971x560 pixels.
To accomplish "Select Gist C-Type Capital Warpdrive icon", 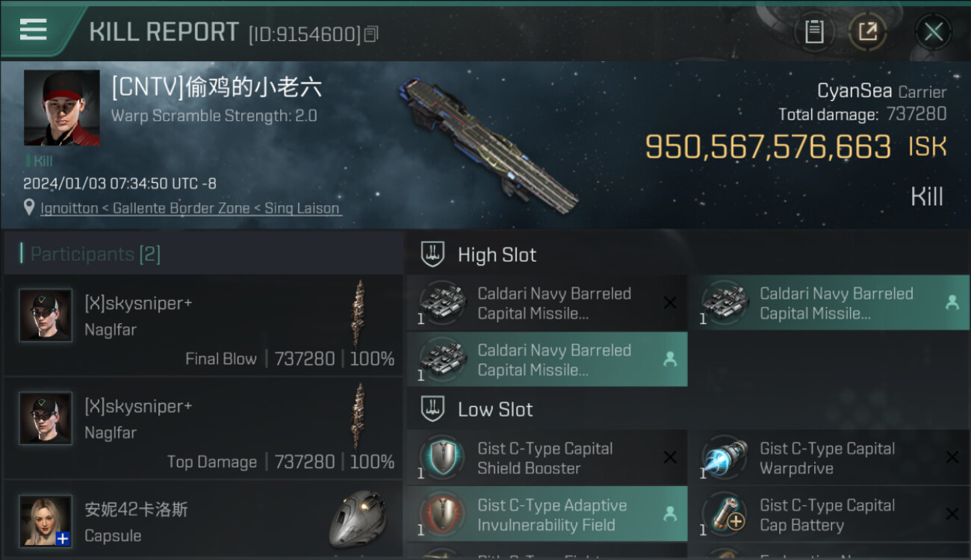I will 724,457.
